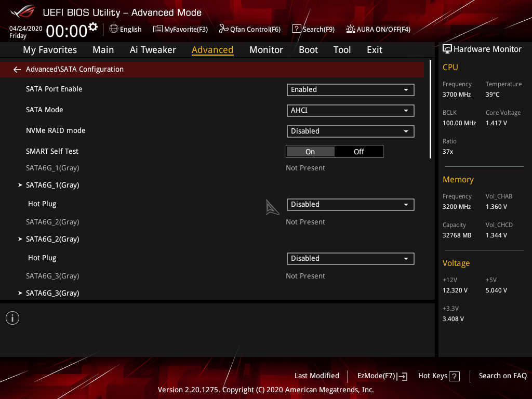Launch Qfan Control fan icon

point(223,29)
